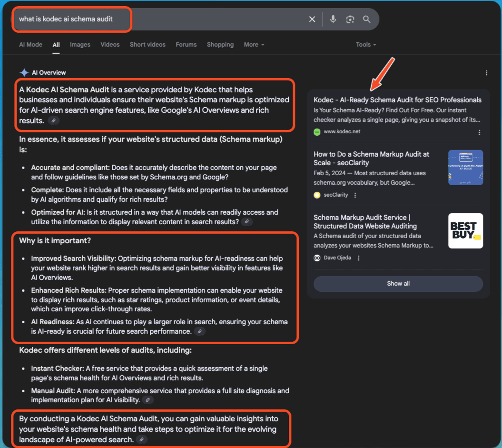Click the seoClarity favicon
This screenshot has width=502, height=448.
[317, 195]
